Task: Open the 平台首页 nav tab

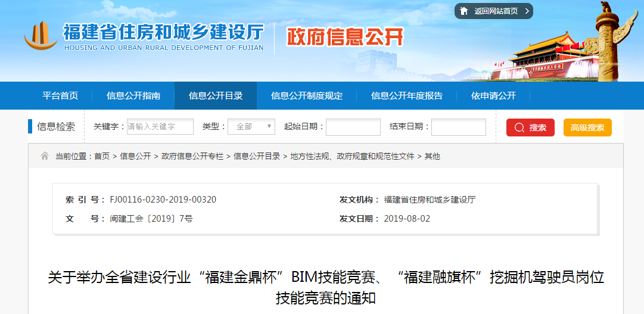Action: point(60,96)
